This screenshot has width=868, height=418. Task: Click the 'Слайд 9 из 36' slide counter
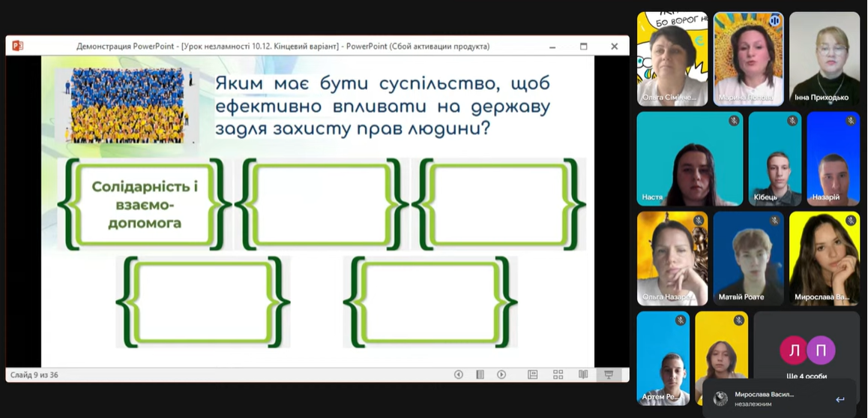34,374
